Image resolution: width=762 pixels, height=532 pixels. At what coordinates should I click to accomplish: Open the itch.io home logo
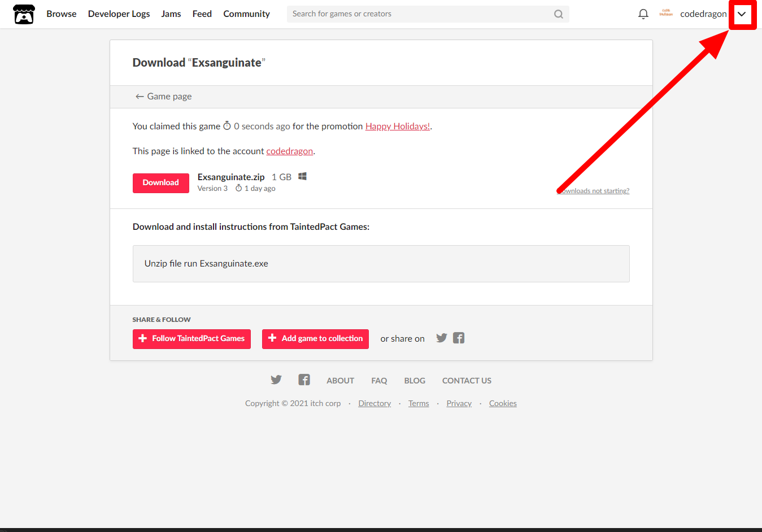tap(24, 14)
